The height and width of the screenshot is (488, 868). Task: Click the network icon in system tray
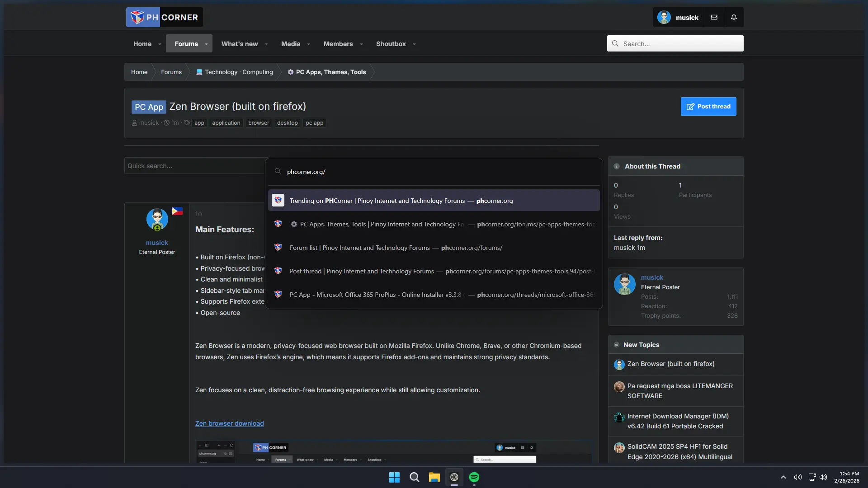tap(812, 477)
